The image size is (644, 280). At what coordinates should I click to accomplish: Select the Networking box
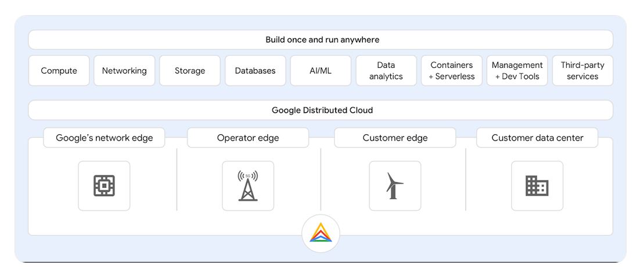coord(124,71)
